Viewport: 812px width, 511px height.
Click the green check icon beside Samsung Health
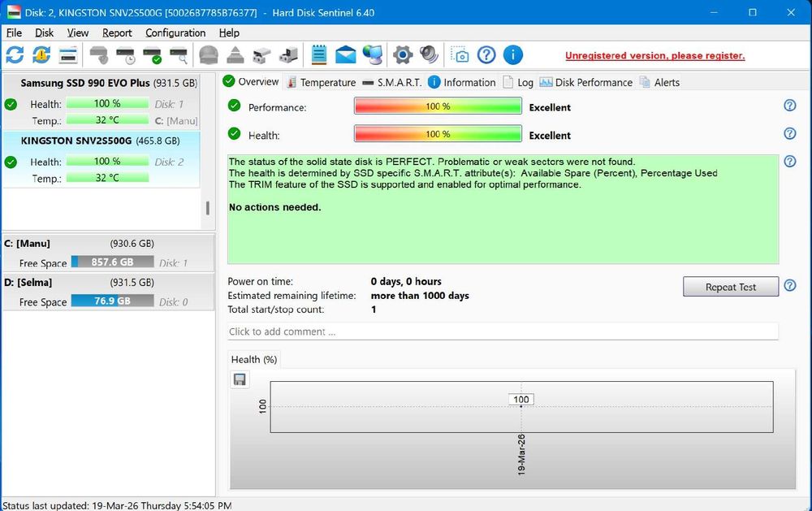11,104
